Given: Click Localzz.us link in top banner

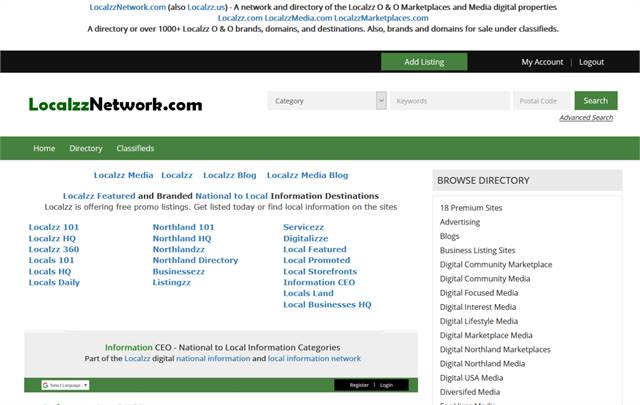Looking at the screenshot, I should pyautogui.click(x=206, y=7).
